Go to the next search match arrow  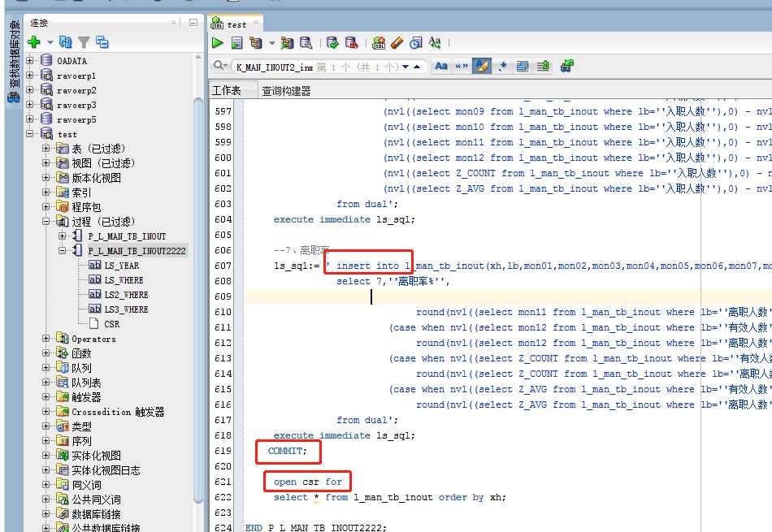click(x=406, y=67)
